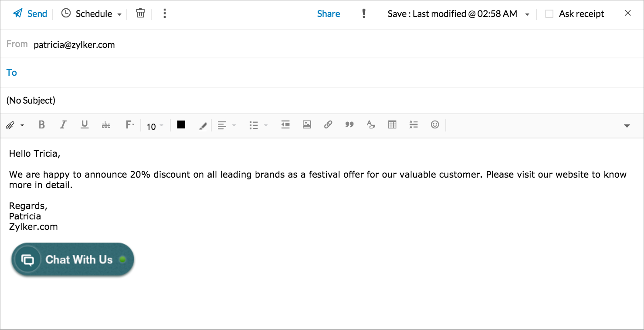Toggle bold formatting
The height and width of the screenshot is (330, 644).
tap(42, 125)
